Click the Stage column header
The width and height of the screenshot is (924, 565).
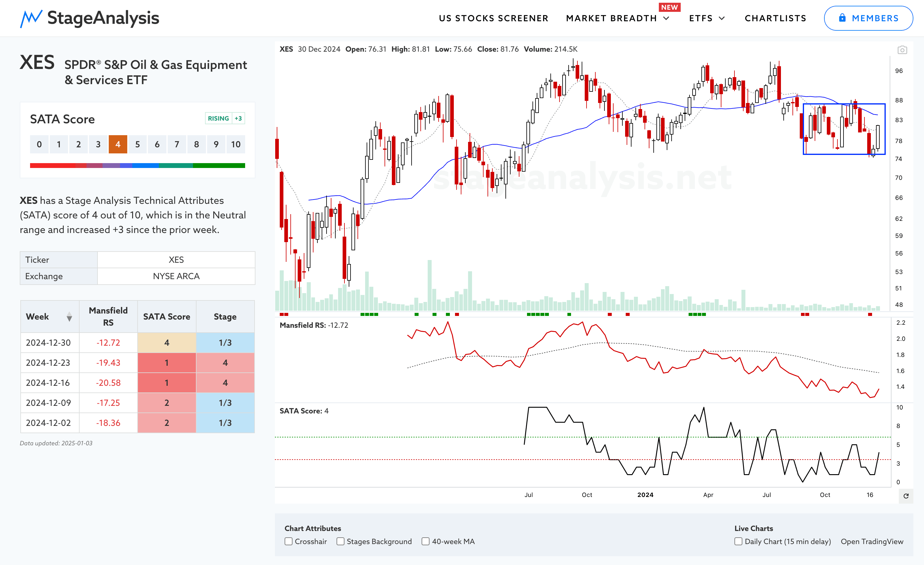225,317
